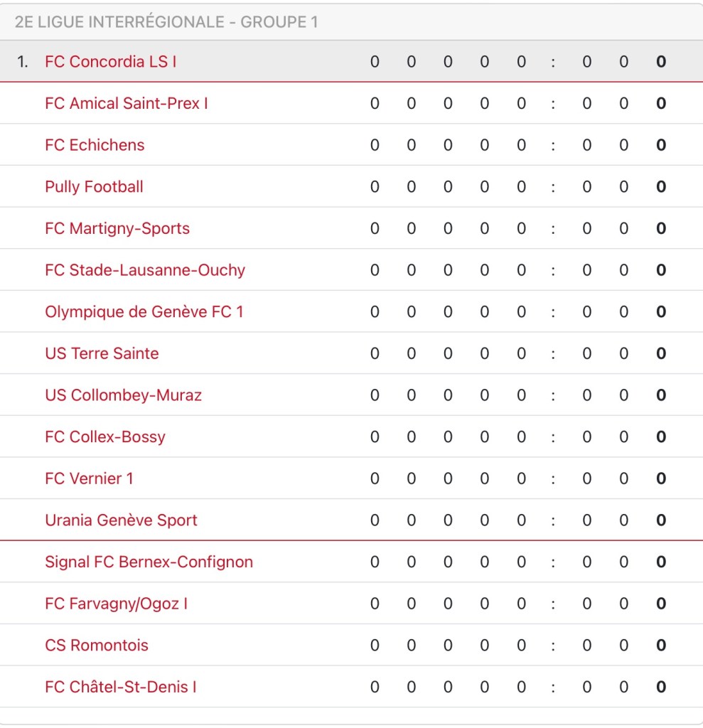This screenshot has height=728, width=703.
Task: Open the FC Echichens team page
Action: (94, 145)
